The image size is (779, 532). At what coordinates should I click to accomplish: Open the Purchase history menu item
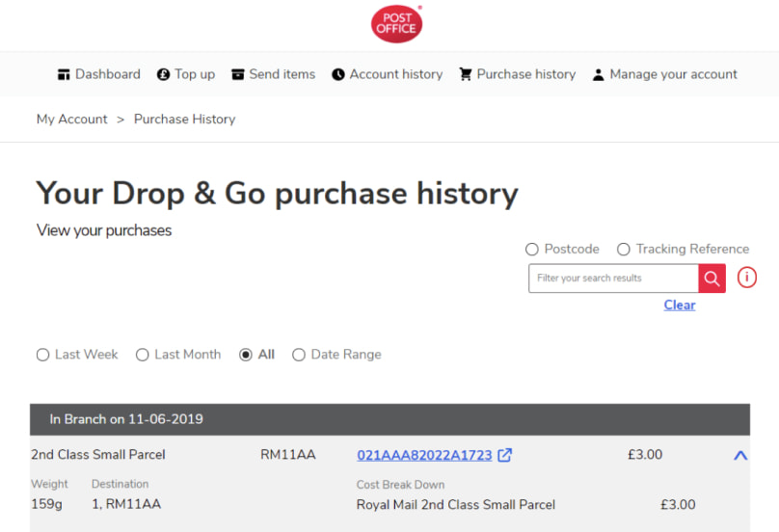[517, 74]
